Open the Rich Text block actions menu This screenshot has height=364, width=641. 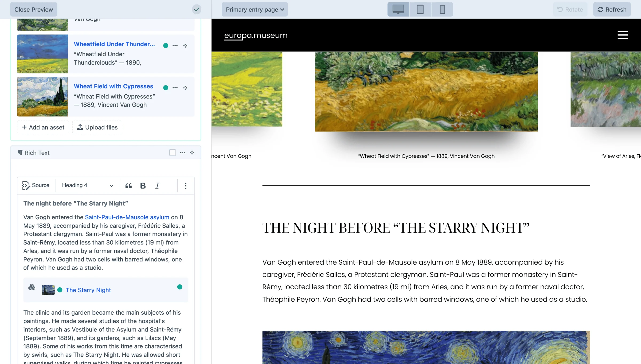(182, 152)
